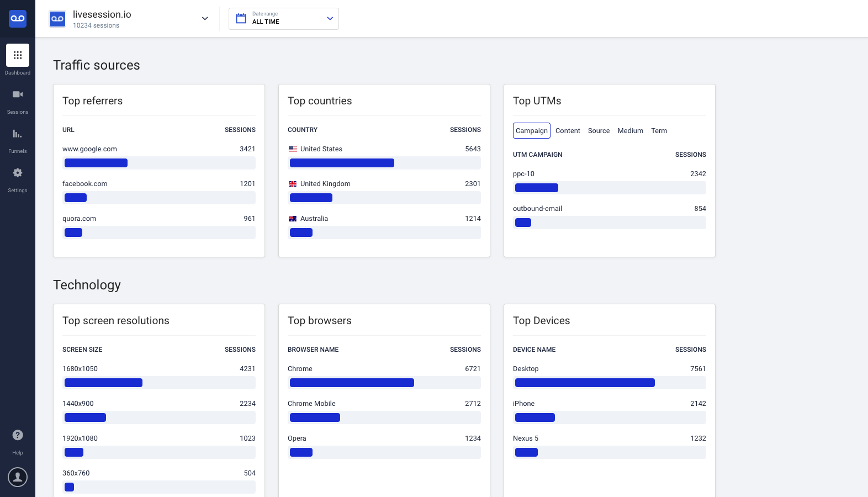Viewport: 868px width, 497px height.
Task: Click the Desktop device row
Action: point(610,377)
